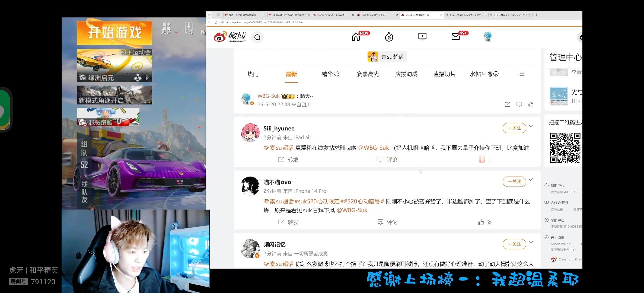
Task: Click the browser address bar URL
Action: [264, 22]
